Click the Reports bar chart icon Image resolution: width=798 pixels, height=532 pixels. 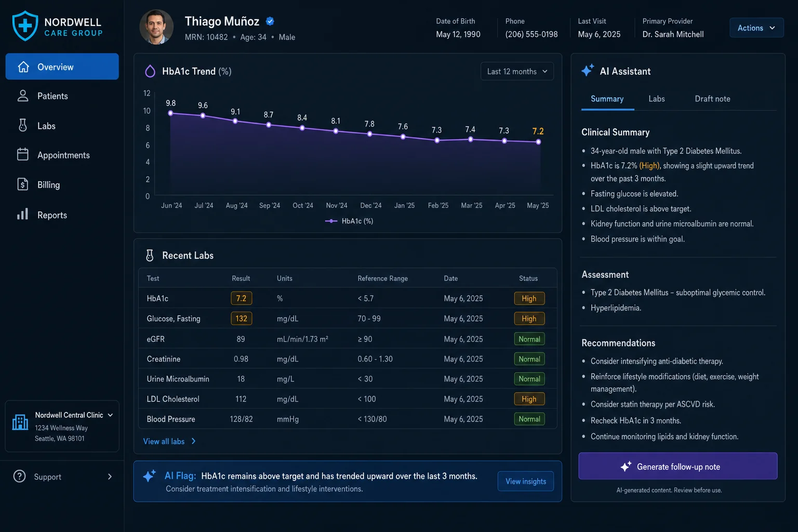23,214
